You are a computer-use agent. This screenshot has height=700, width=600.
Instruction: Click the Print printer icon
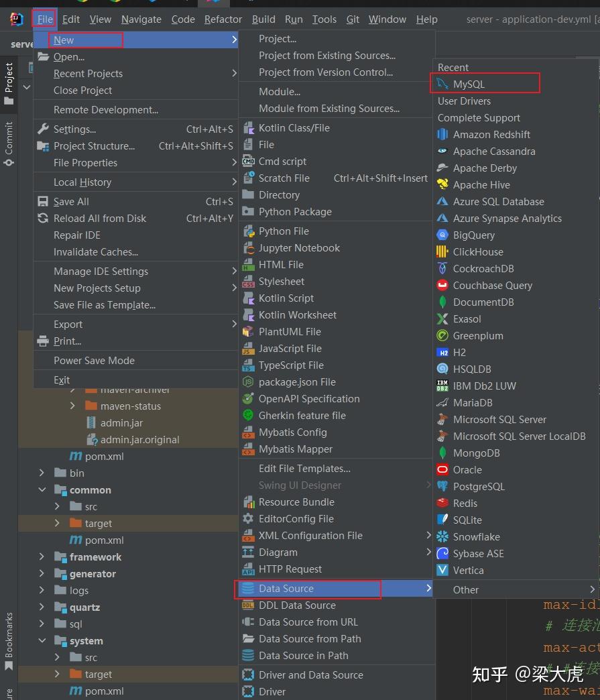[x=43, y=341]
